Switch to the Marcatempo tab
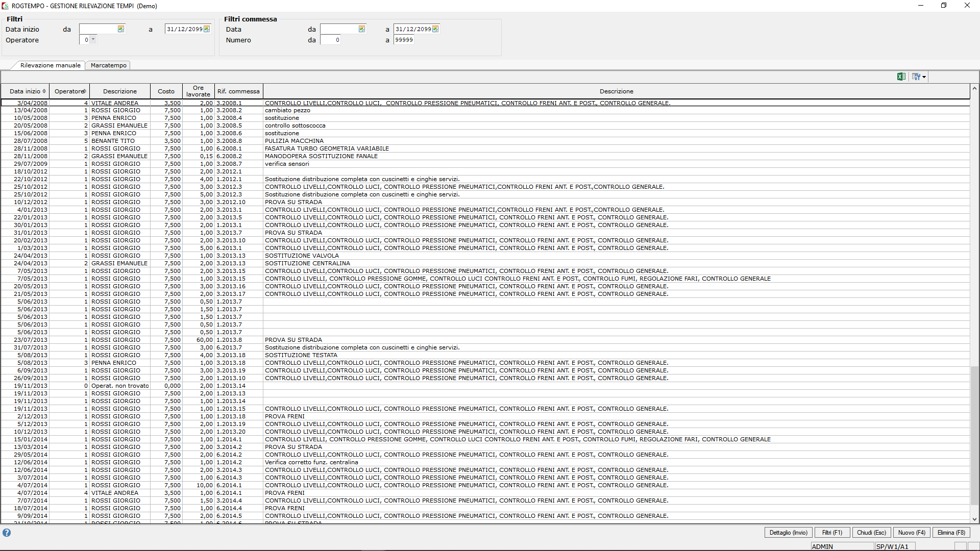 click(108, 65)
